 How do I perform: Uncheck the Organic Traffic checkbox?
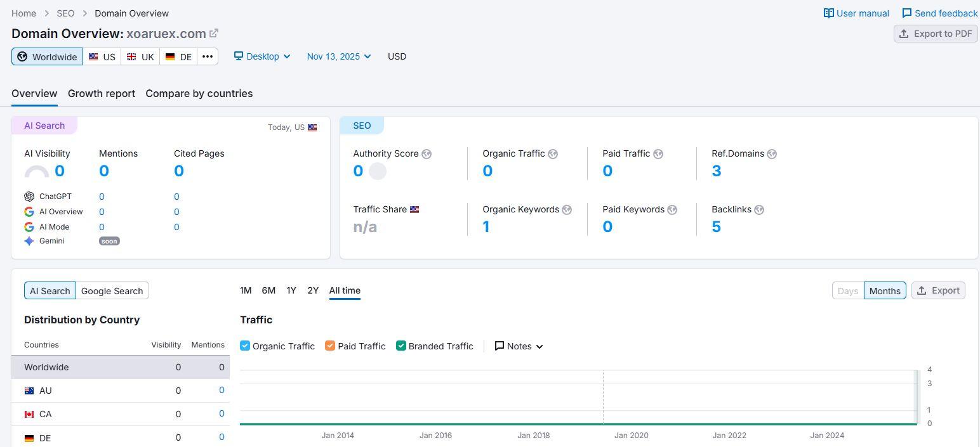pos(245,346)
